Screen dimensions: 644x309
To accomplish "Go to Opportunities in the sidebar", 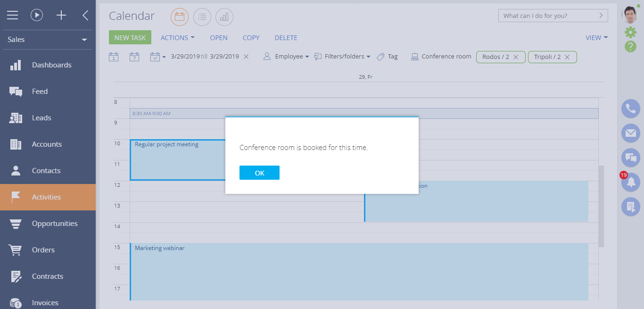I will [x=55, y=224].
